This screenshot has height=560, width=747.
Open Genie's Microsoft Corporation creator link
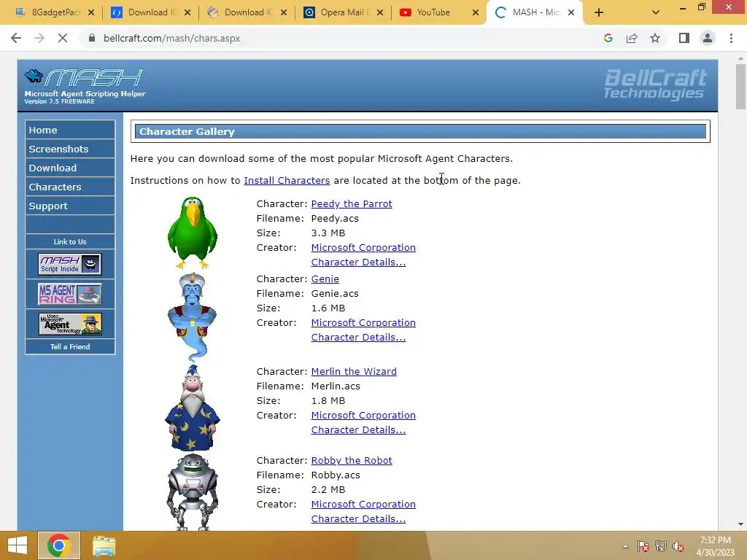tap(363, 323)
